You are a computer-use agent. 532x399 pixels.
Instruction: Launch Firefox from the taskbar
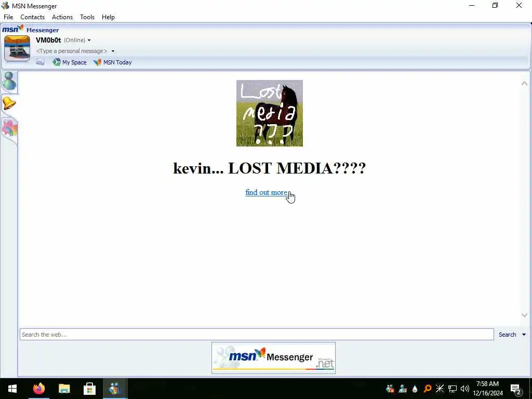[38, 389]
